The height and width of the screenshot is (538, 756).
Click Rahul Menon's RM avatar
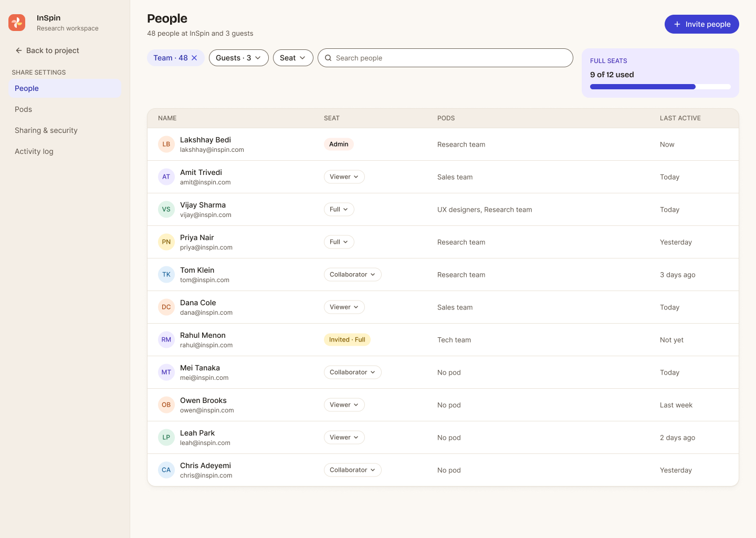click(166, 339)
